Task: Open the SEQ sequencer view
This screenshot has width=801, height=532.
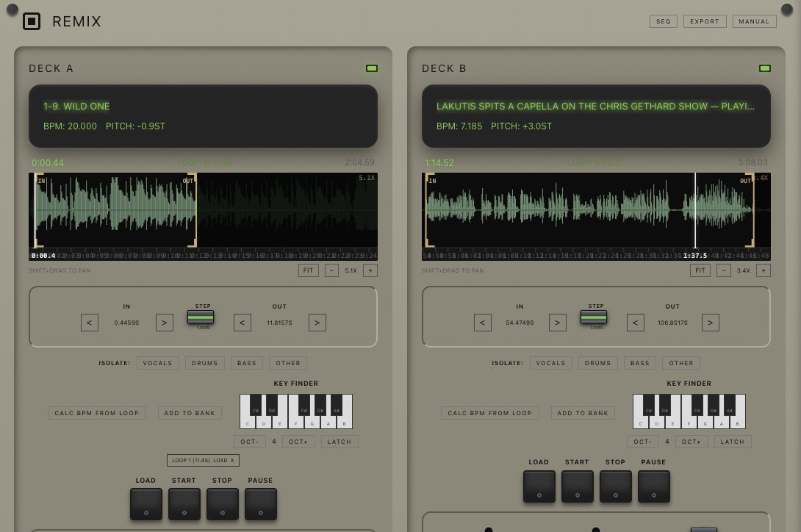Action: pos(663,21)
